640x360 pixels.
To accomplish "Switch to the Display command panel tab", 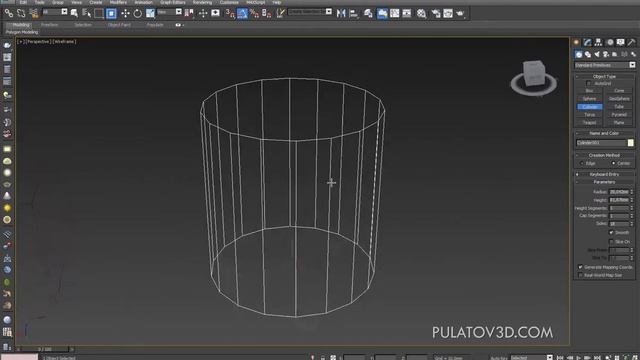I will click(x=620, y=42).
